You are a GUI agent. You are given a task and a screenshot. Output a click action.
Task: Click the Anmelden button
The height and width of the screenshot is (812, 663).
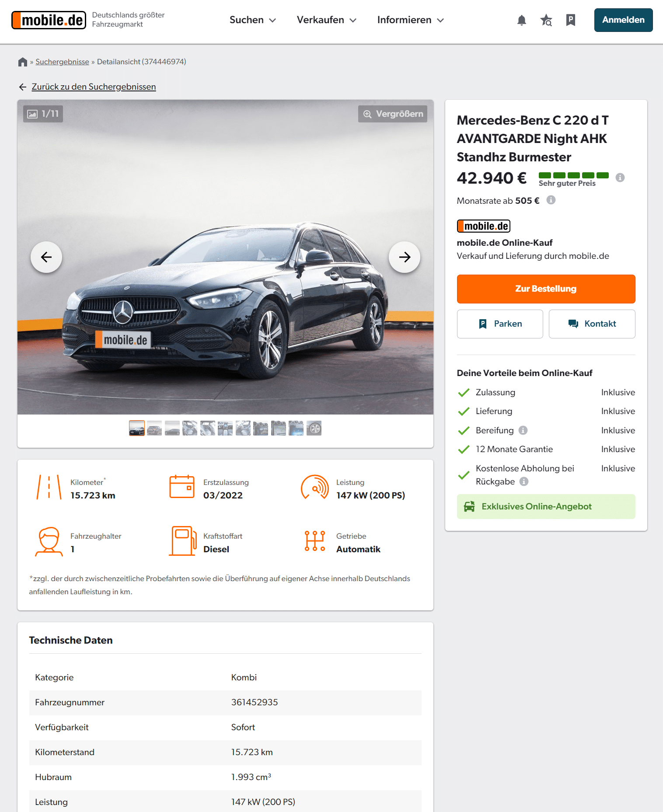623,20
